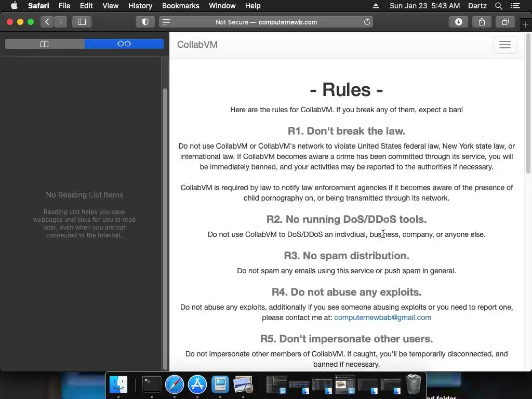532x399 pixels.
Task: Switch sidebar to Bookmarks tab
Action: 45,44
